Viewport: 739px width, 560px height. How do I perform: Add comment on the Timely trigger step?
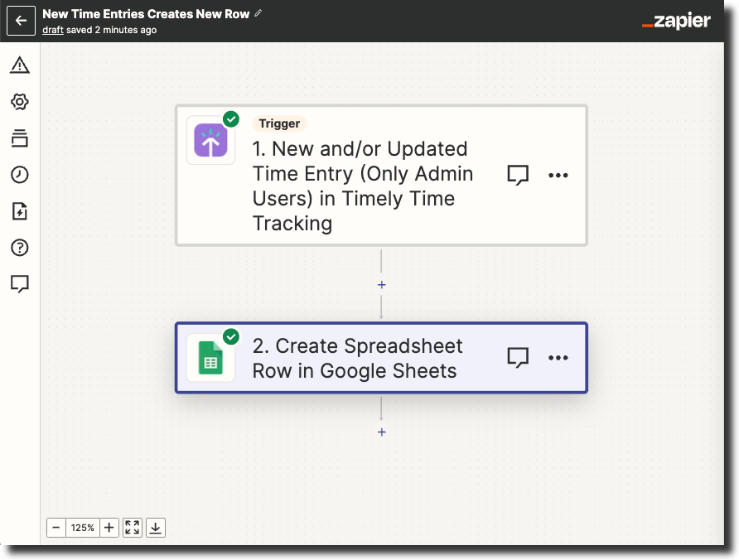tap(518, 175)
